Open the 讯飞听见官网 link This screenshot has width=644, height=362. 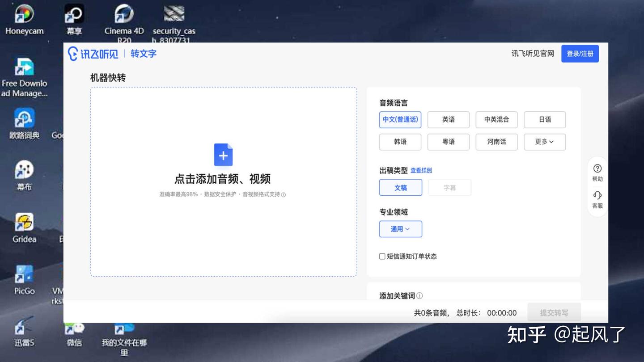point(533,54)
